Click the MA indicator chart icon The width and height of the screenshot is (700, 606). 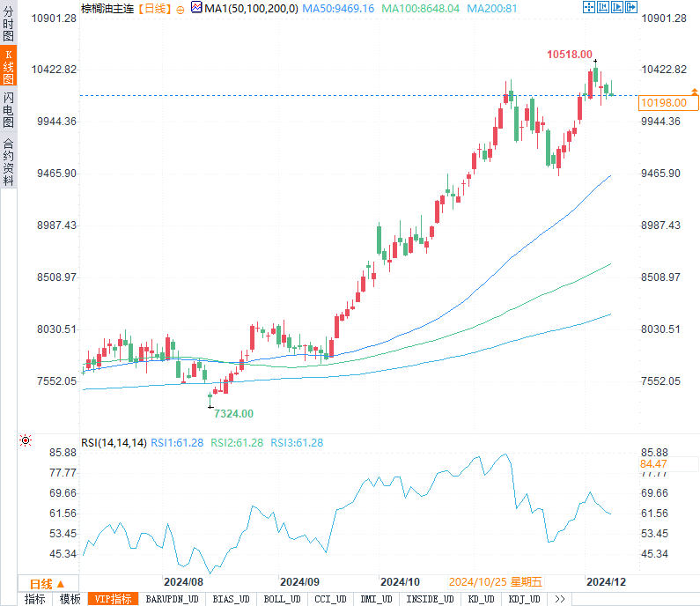tap(197, 8)
